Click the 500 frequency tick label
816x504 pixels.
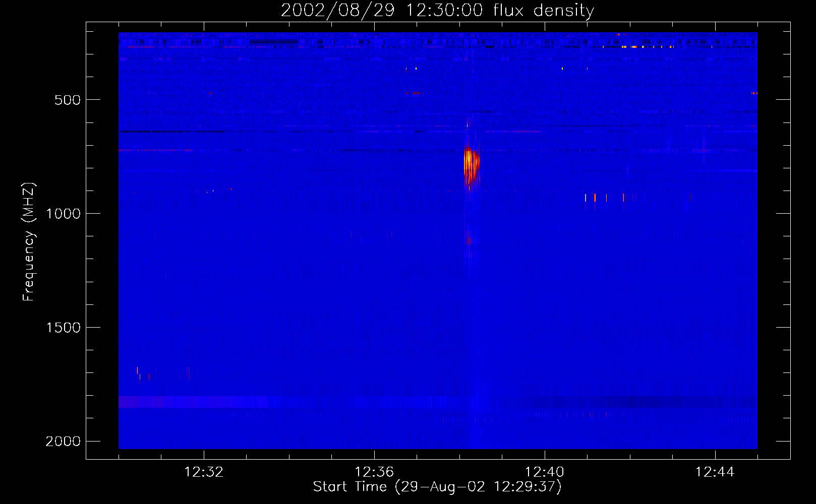pos(68,100)
